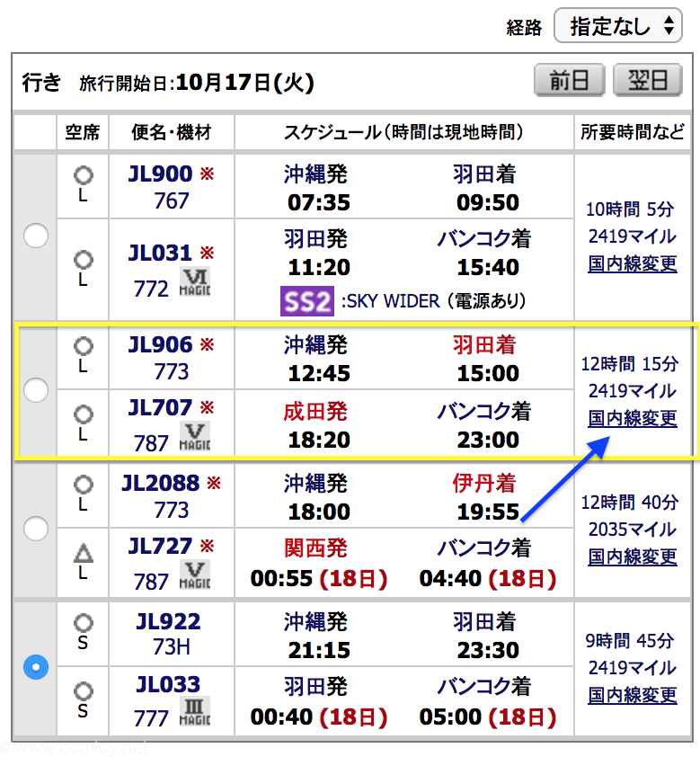Click flight number JL033

pos(168,684)
